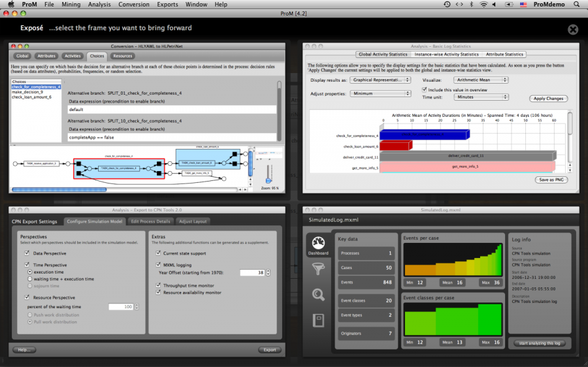Open the Mining menu
The image size is (588, 367).
(71, 5)
